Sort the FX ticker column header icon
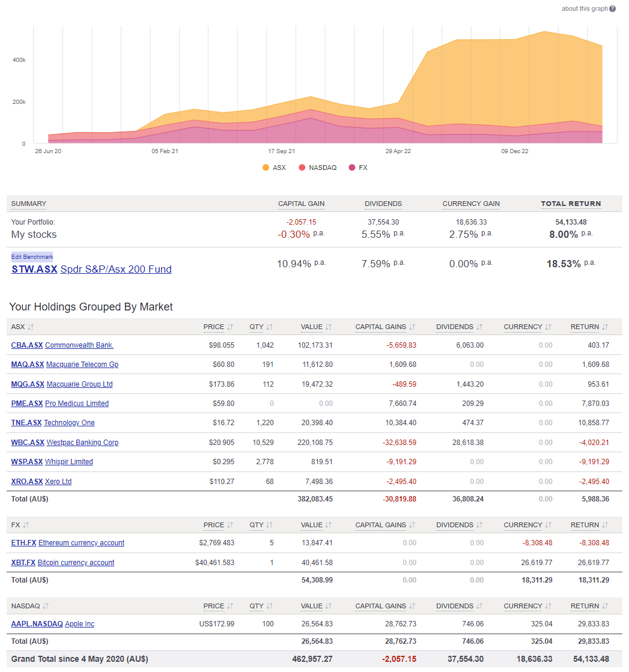Screen dimensions: 629x672 25,525
